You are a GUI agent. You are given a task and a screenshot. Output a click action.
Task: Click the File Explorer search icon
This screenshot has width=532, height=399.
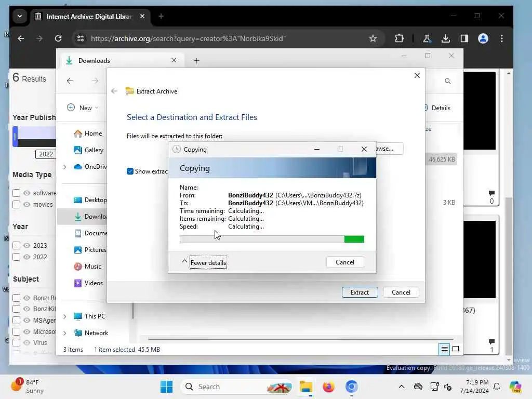447,81
